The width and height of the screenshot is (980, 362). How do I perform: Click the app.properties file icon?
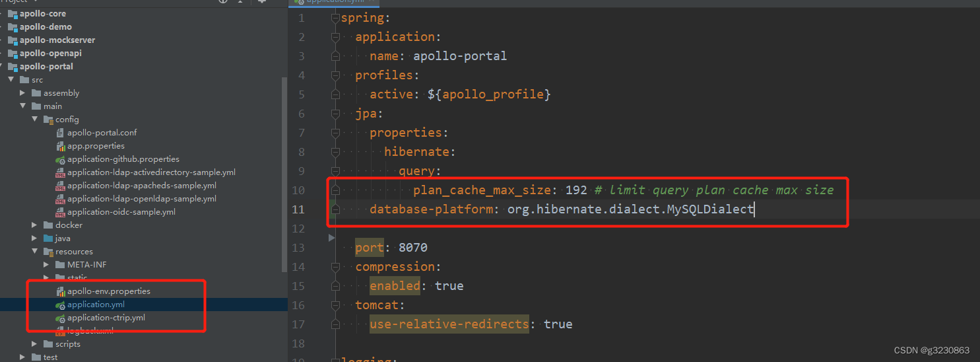click(60, 145)
